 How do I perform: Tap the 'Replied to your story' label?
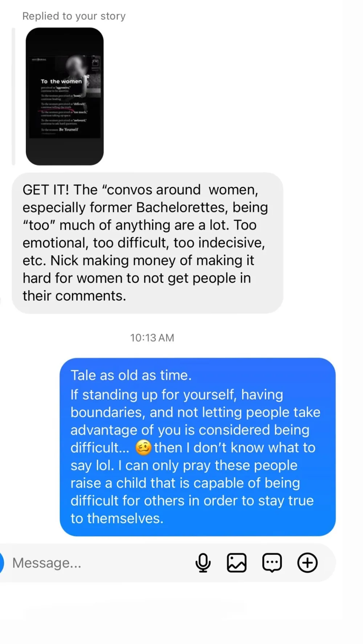tap(74, 16)
